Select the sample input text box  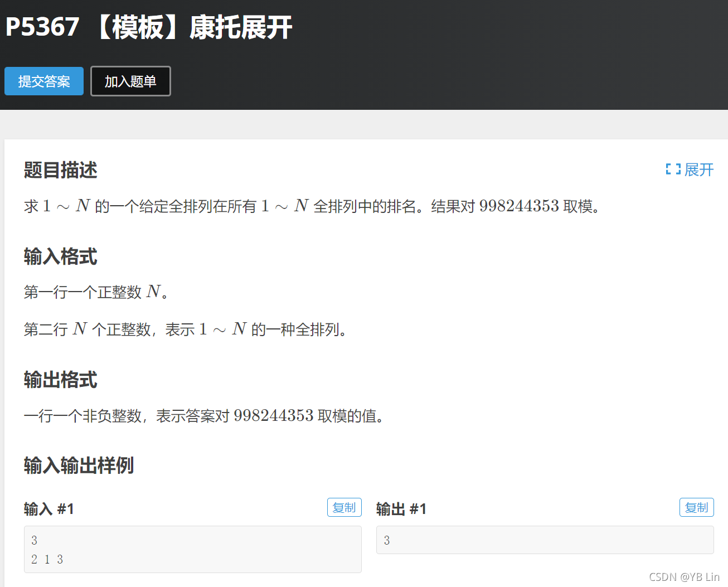[192, 549]
